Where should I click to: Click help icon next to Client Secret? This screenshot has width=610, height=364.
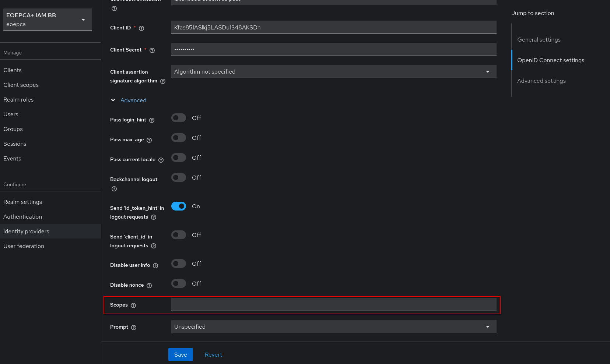(152, 50)
